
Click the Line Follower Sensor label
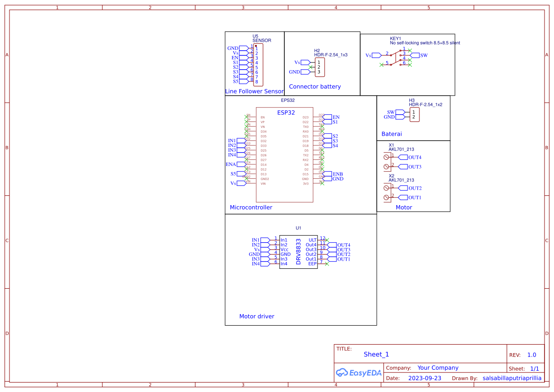254,91
